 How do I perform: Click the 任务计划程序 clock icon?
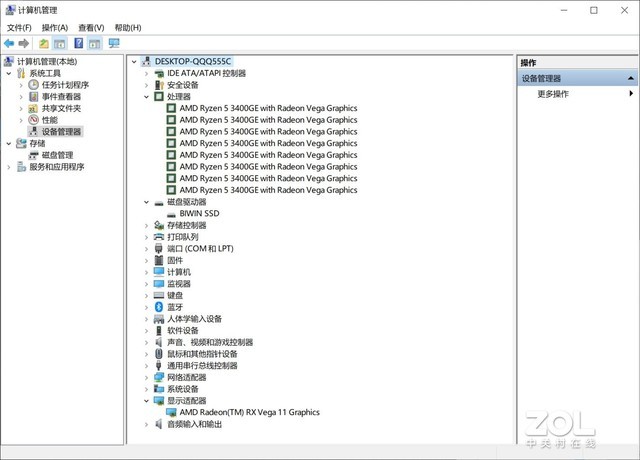click(33, 85)
